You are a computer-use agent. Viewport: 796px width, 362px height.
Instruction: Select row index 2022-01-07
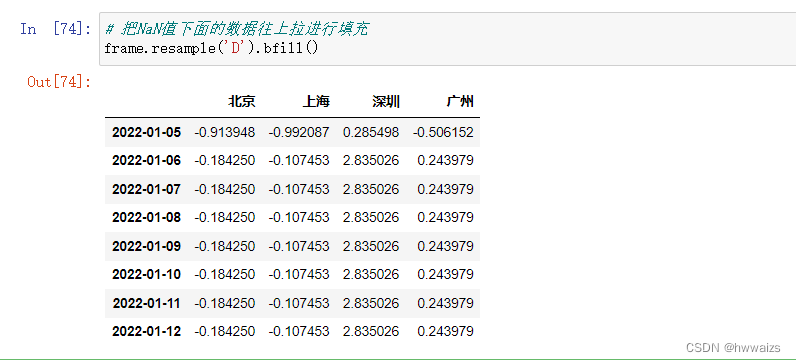tap(146, 189)
